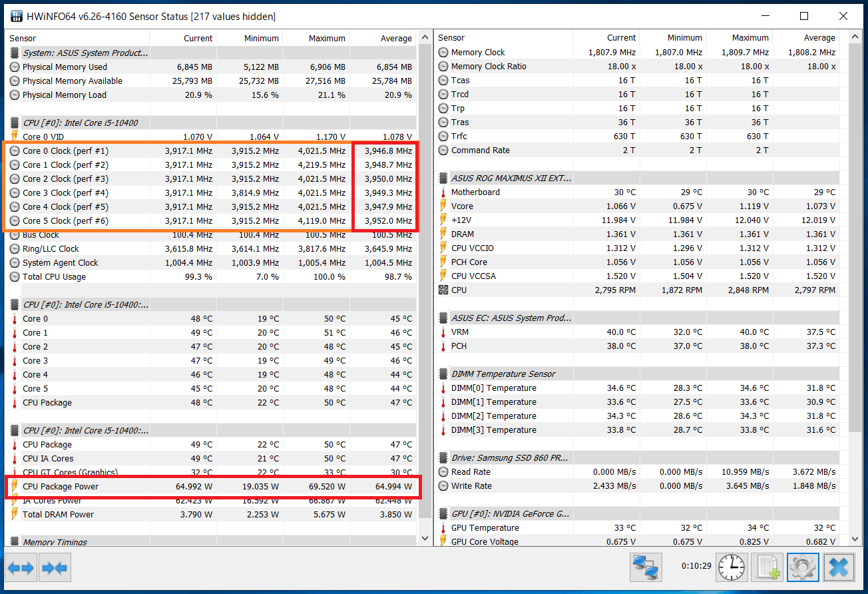The image size is (868, 594).
Task: Click the HWiNFO64 title bar app icon
Action: click(x=16, y=16)
